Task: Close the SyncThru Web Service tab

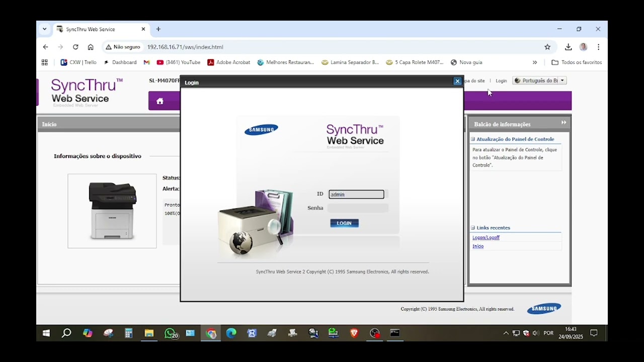Action: [143, 29]
